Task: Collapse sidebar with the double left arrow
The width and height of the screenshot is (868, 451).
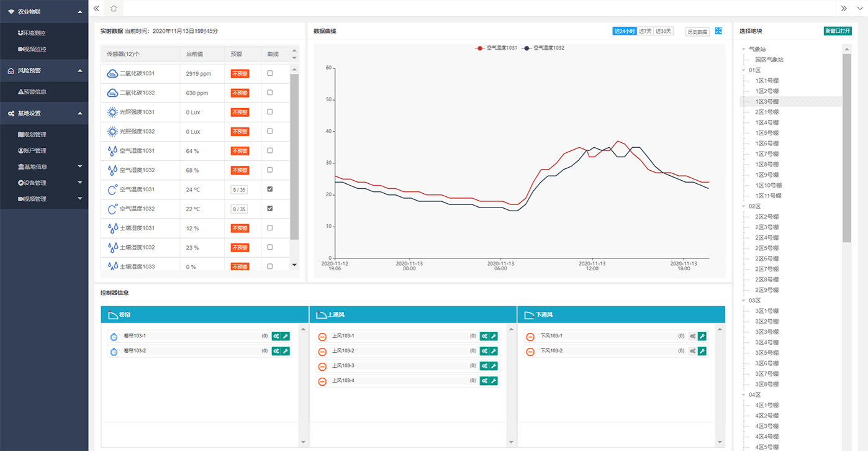Action: (x=96, y=8)
